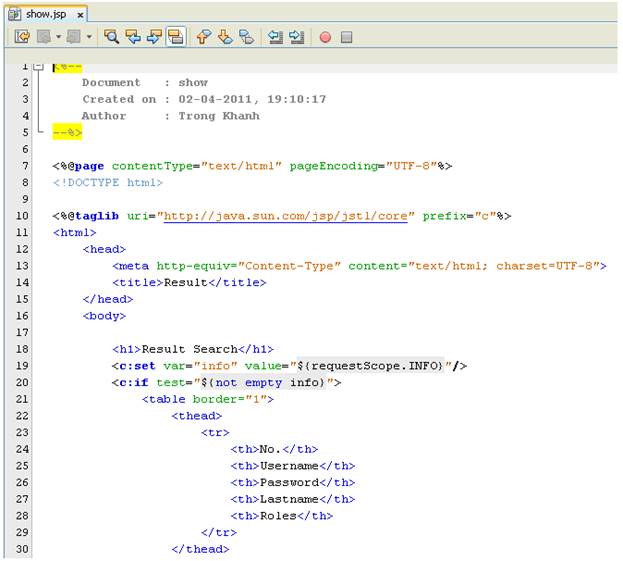Shift the line right
623x561 pixels.
pyautogui.click(x=297, y=37)
